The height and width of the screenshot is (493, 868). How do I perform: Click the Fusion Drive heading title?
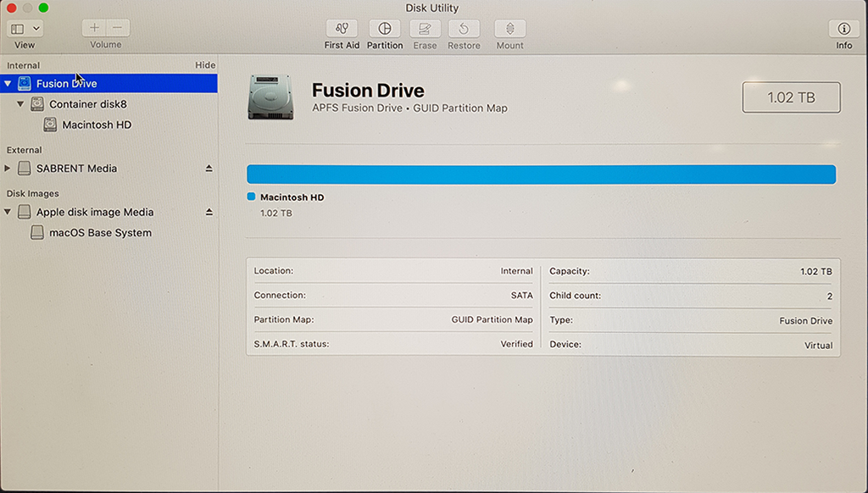pyautogui.click(x=368, y=90)
